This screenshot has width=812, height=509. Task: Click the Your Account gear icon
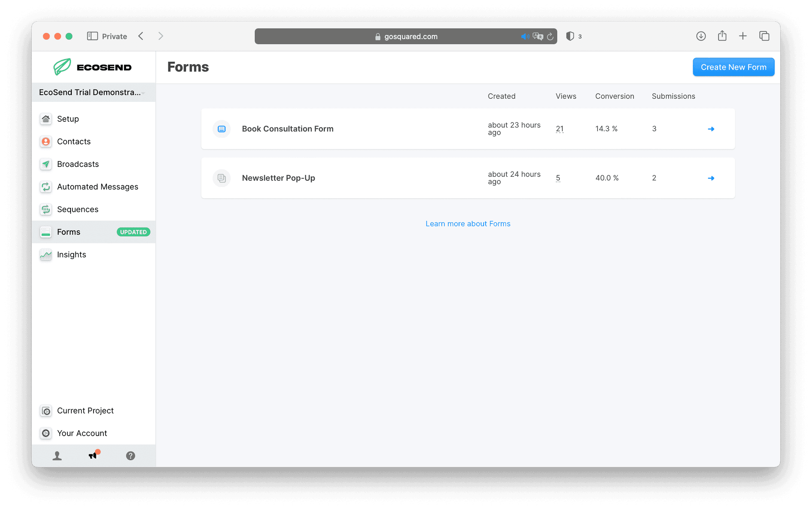click(46, 433)
